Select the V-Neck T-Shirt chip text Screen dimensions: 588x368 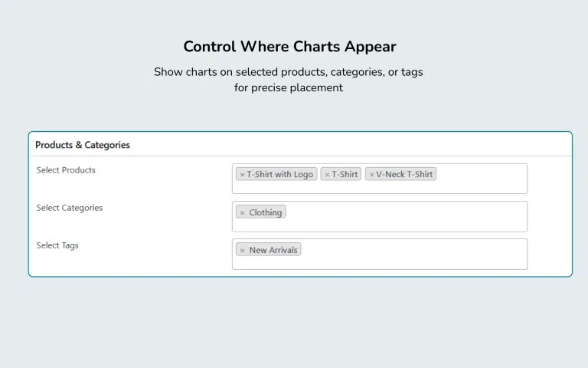tap(404, 175)
